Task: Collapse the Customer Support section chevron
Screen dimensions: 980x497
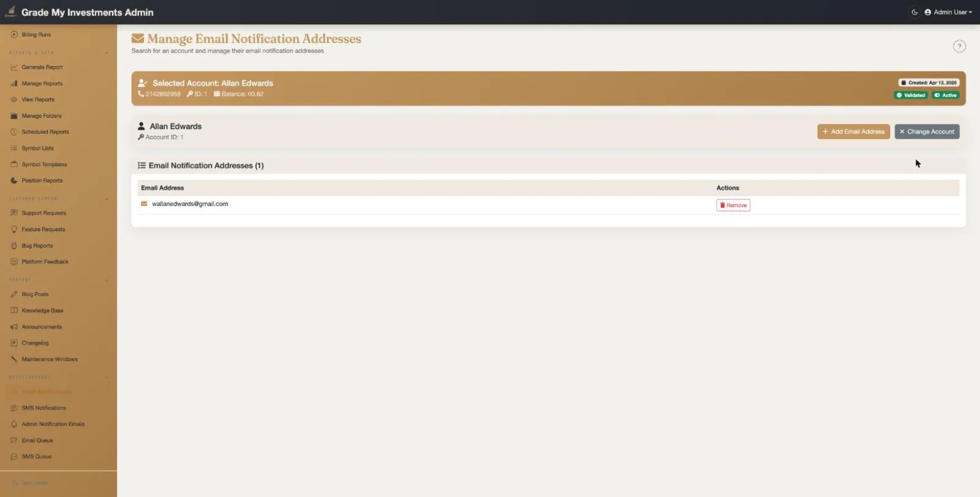Action: pyautogui.click(x=107, y=199)
